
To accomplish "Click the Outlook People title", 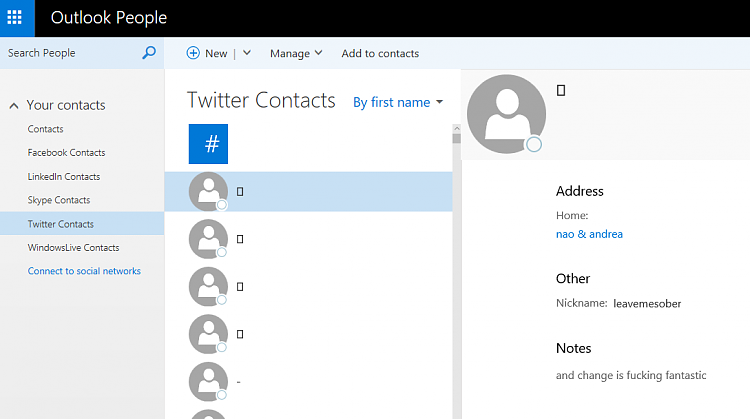I will (x=109, y=18).
